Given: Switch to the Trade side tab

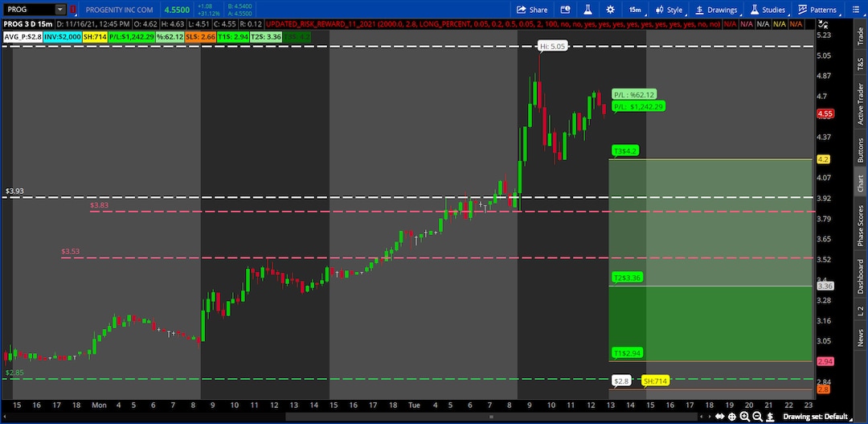Looking at the screenshot, I should [860, 35].
